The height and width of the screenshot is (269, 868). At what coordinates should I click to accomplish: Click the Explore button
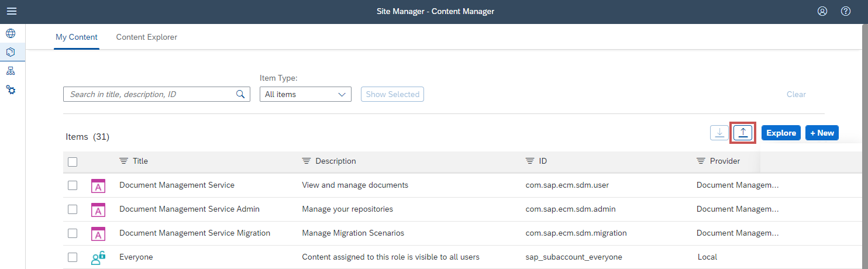[x=781, y=133]
